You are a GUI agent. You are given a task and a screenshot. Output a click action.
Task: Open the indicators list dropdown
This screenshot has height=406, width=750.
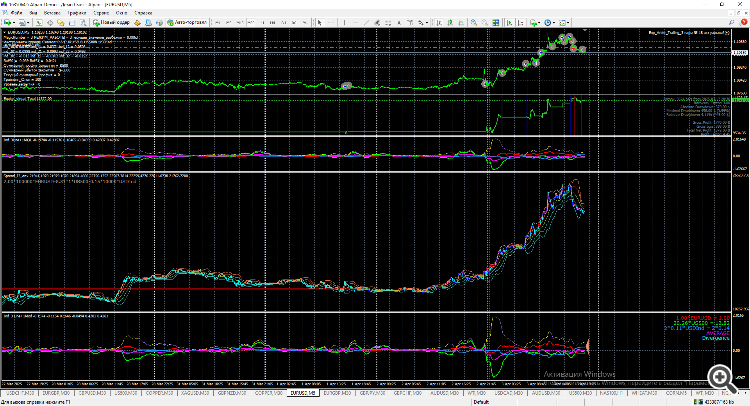[535, 22]
